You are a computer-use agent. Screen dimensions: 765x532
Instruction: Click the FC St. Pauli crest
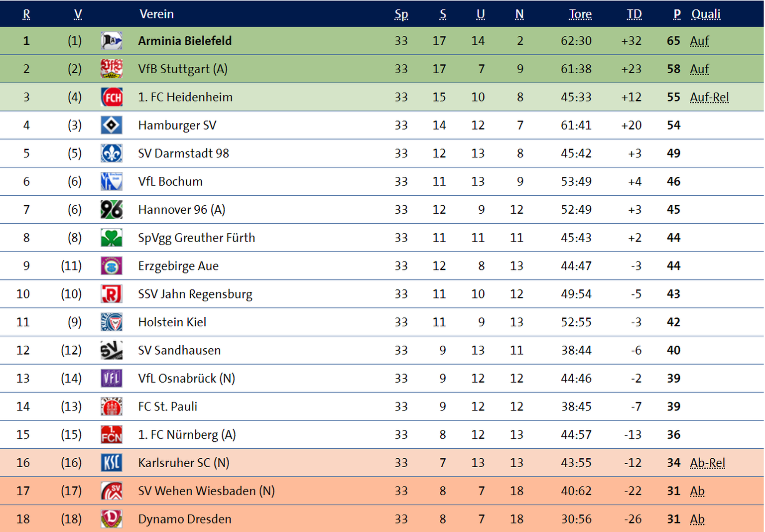pos(111,406)
